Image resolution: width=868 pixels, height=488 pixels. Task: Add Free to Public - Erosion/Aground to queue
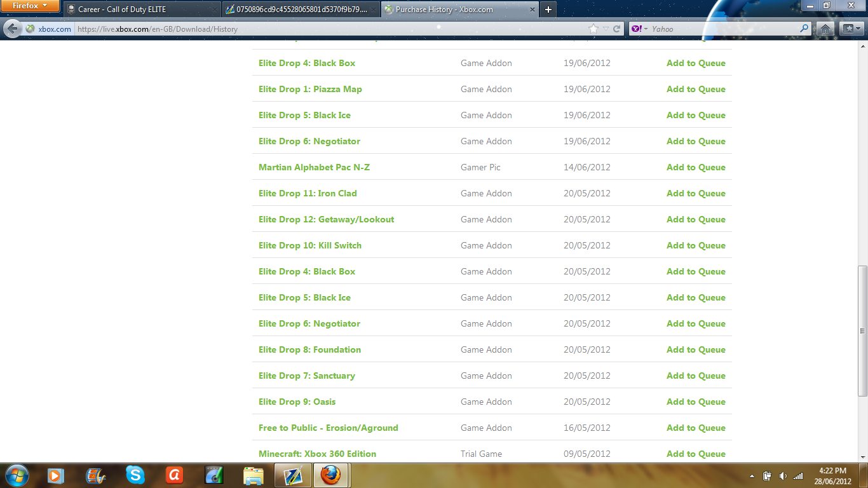696,428
